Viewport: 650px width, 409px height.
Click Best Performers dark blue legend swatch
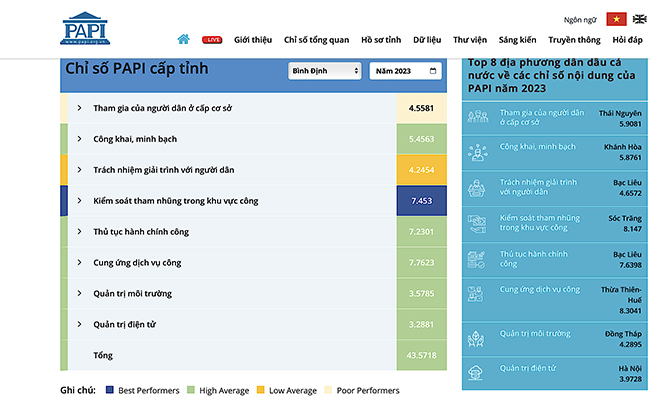pos(110,390)
